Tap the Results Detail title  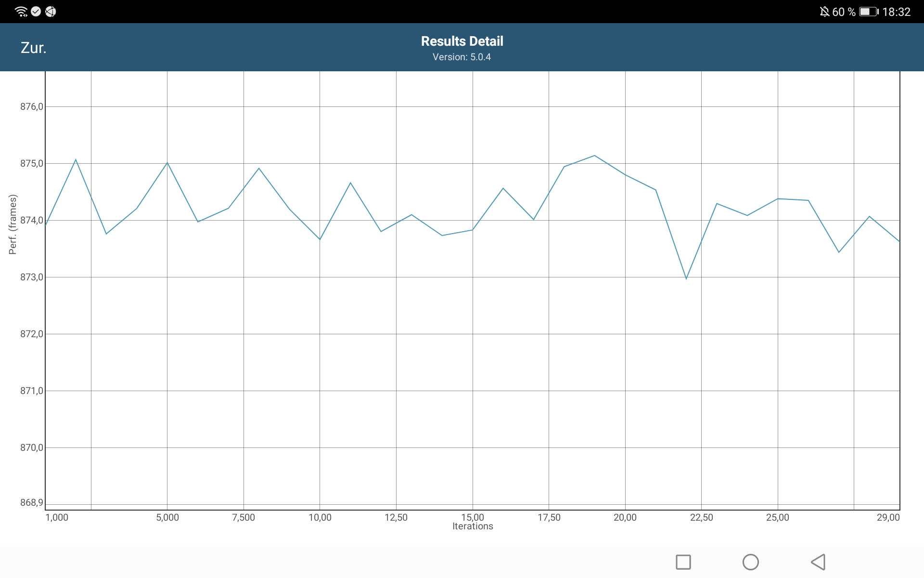[462, 41]
